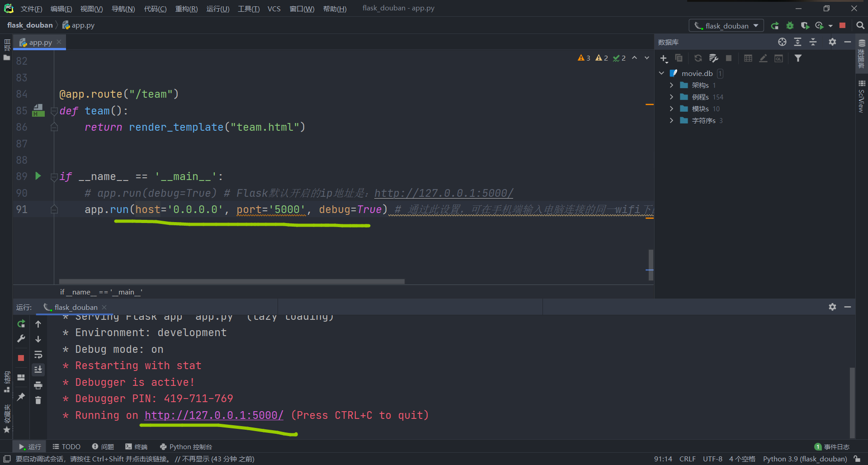Open database panel settings gear
The image size is (868, 465).
coord(832,42)
